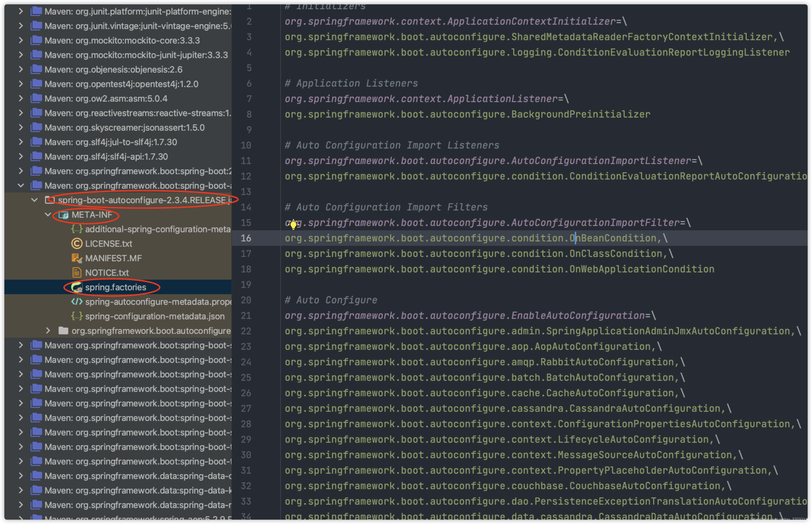Screen dimensions: 812x524
Task: Click the library icon of junit-vintage-engine
Action: [36, 25]
